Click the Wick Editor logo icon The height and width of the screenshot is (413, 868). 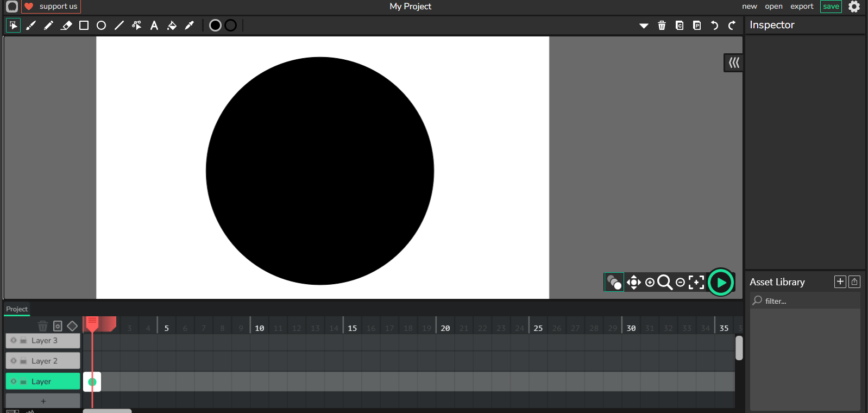tap(12, 7)
